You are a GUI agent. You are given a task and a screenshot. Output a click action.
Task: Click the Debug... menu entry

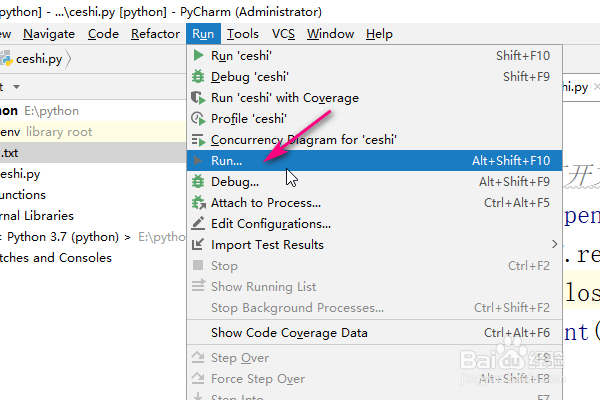pyautogui.click(x=234, y=182)
